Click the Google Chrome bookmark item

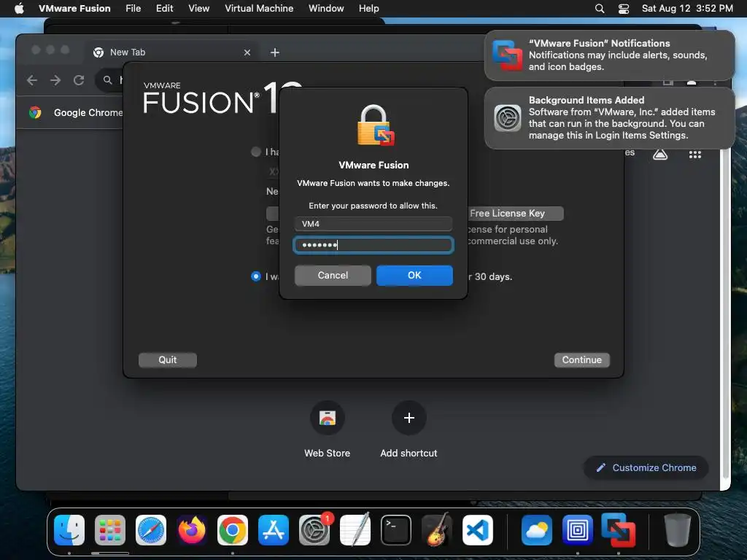76,113
